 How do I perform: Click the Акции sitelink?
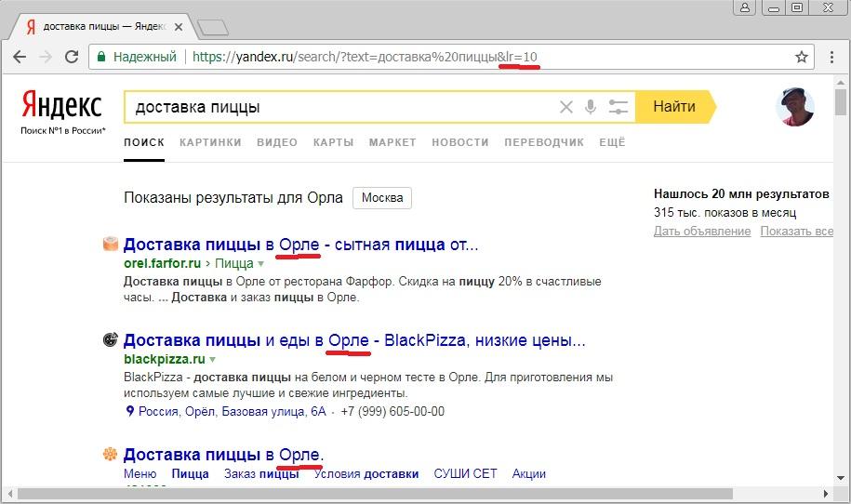[x=529, y=473]
